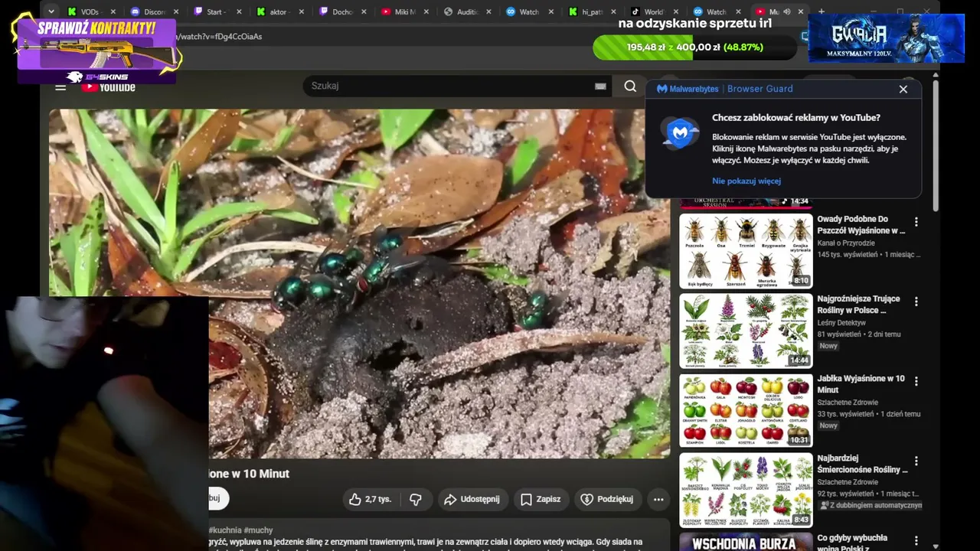Open options for Jabłka Wyjaśnione video
The width and height of the screenshot is (980, 551).
916,381
